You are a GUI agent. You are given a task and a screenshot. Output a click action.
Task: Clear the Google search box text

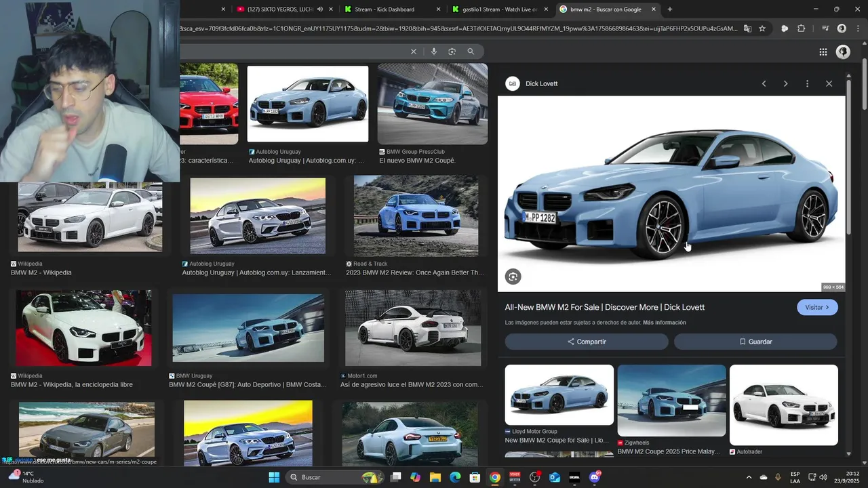[x=413, y=52]
